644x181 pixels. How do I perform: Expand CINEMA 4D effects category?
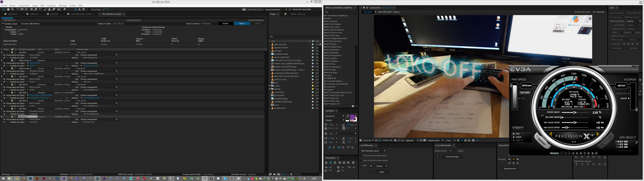point(325,78)
